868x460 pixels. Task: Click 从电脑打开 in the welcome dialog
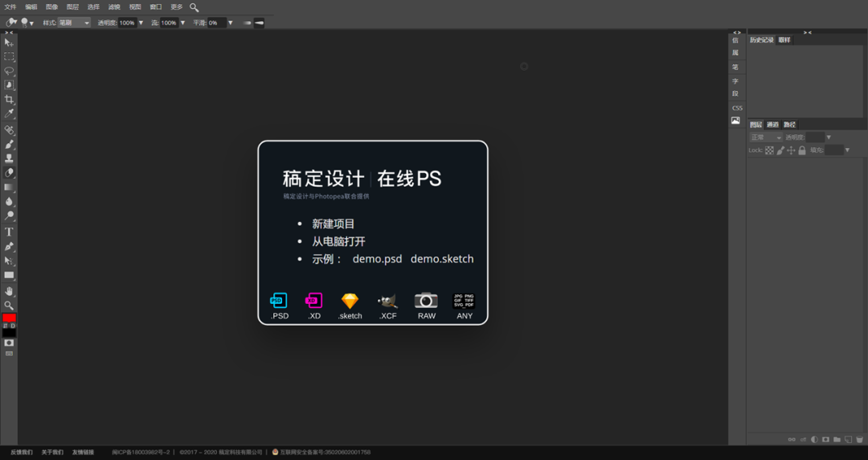point(339,241)
